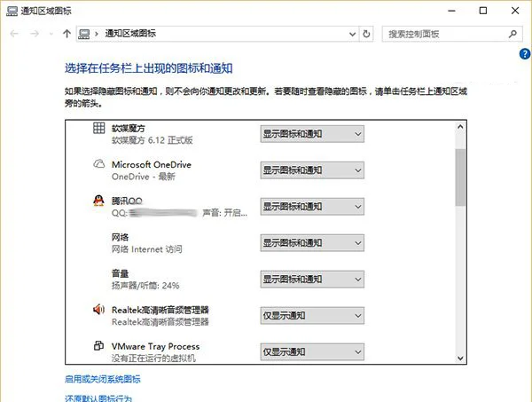The width and height of the screenshot is (532, 402).
Task: Select the 软媒魔方 6.12 正式版 text
Action: [x=153, y=140]
